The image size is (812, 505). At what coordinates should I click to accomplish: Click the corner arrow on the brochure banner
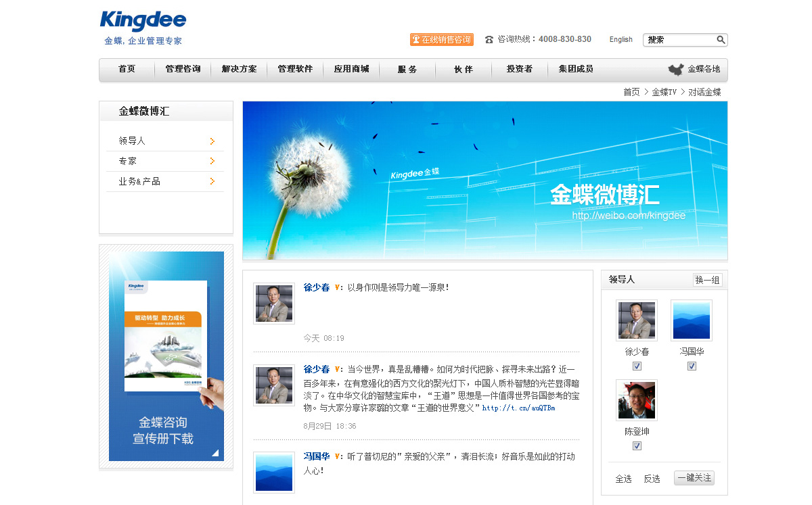click(215, 453)
